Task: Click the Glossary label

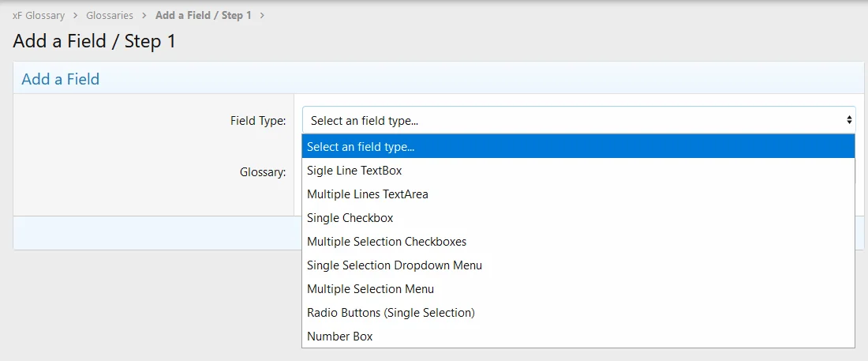Action: pos(263,171)
